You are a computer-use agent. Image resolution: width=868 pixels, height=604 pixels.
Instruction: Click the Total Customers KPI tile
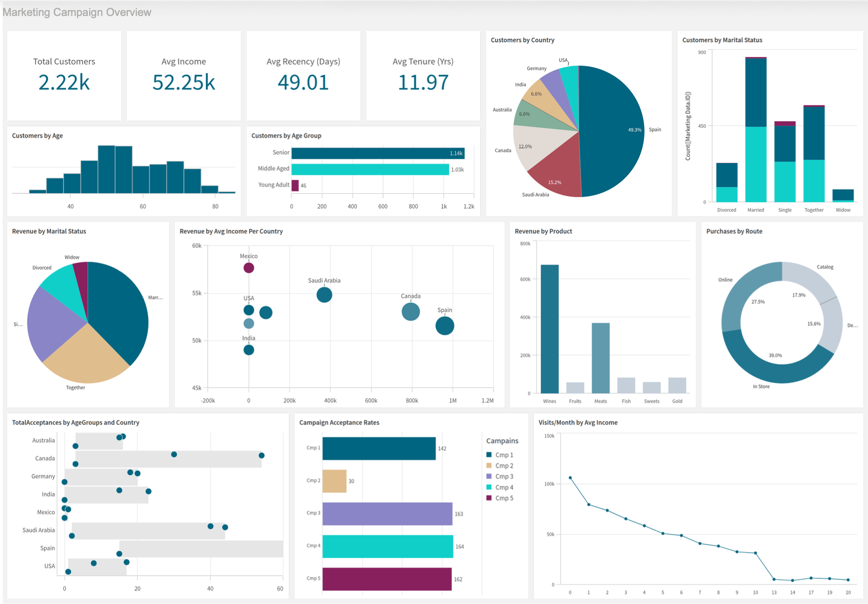[x=64, y=75]
